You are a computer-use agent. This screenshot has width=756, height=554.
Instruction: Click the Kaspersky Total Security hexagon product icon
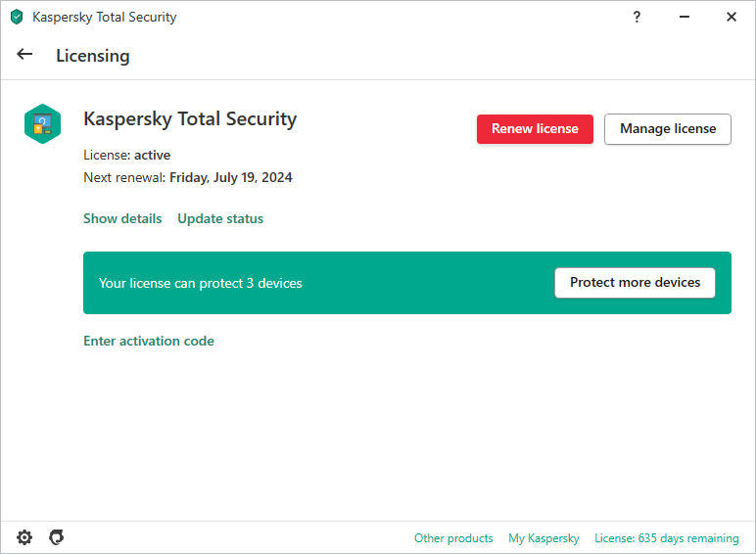coord(43,124)
